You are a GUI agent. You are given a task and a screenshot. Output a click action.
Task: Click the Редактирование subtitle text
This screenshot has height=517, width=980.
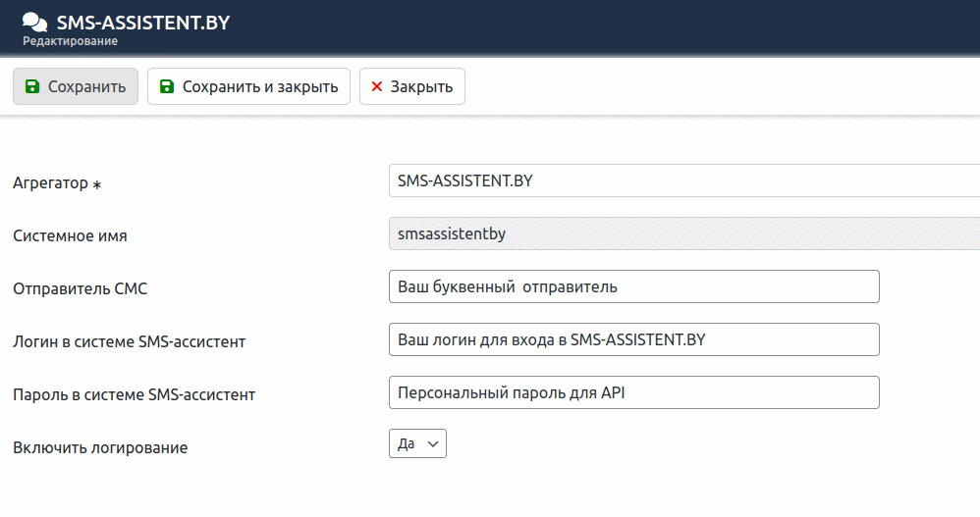(x=70, y=41)
